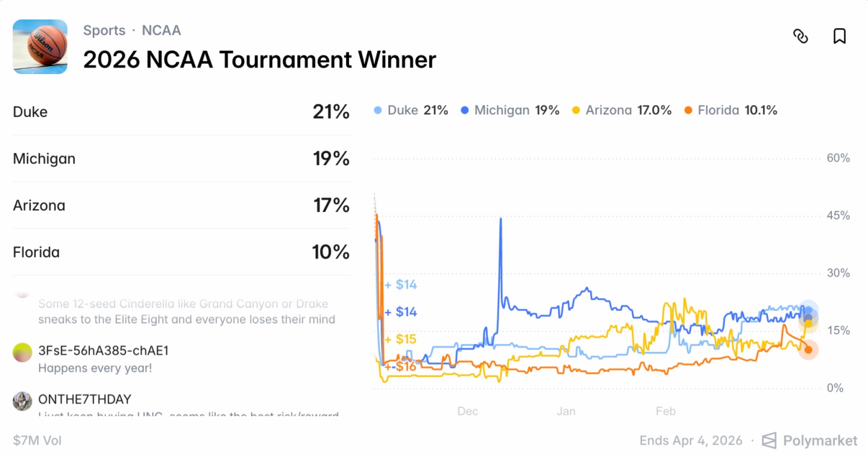This screenshot has height=459, width=868.
Task: Select the Michigan outcome row
Action: point(181,159)
